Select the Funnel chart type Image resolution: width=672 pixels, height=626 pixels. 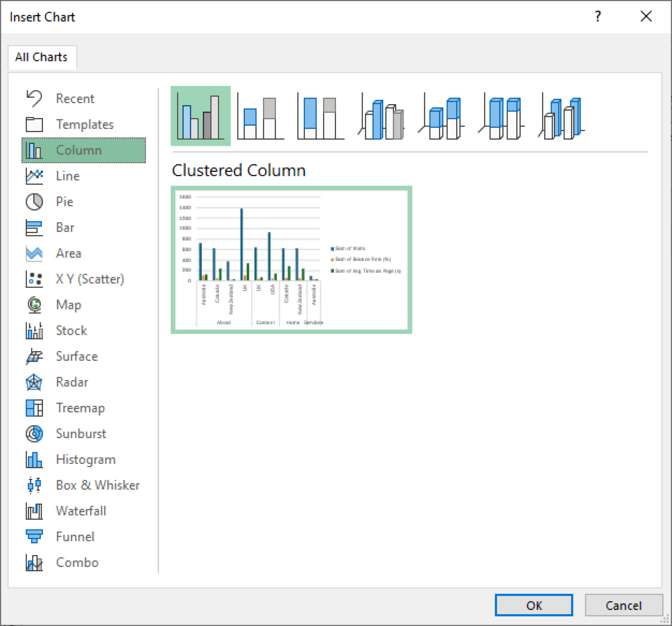[x=75, y=537]
